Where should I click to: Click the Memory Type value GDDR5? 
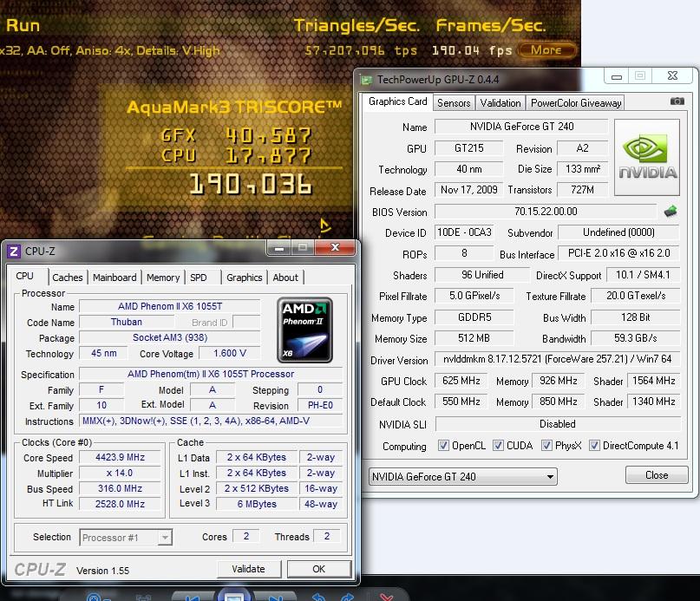[x=474, y=317]
